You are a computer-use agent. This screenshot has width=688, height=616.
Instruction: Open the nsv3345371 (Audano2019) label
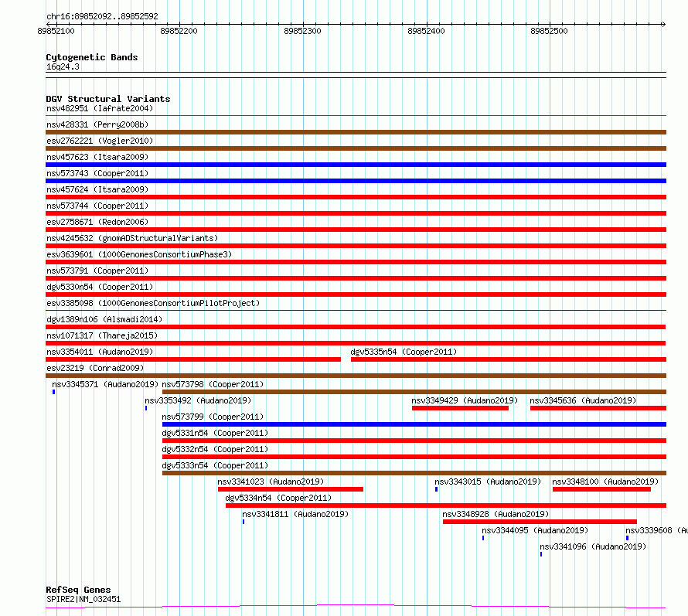pos(105,384)
